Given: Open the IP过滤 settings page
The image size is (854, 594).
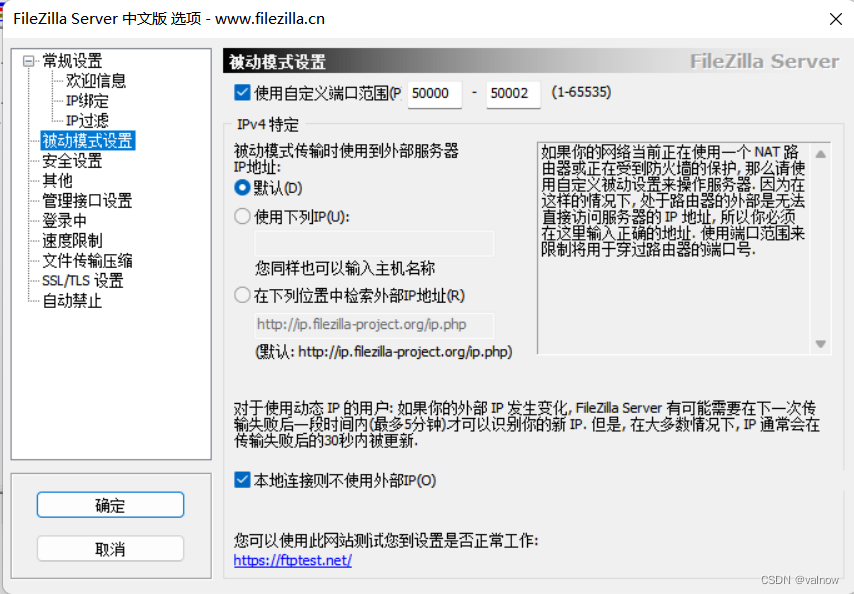Looking at the screenshot, I should coord(87,121).
